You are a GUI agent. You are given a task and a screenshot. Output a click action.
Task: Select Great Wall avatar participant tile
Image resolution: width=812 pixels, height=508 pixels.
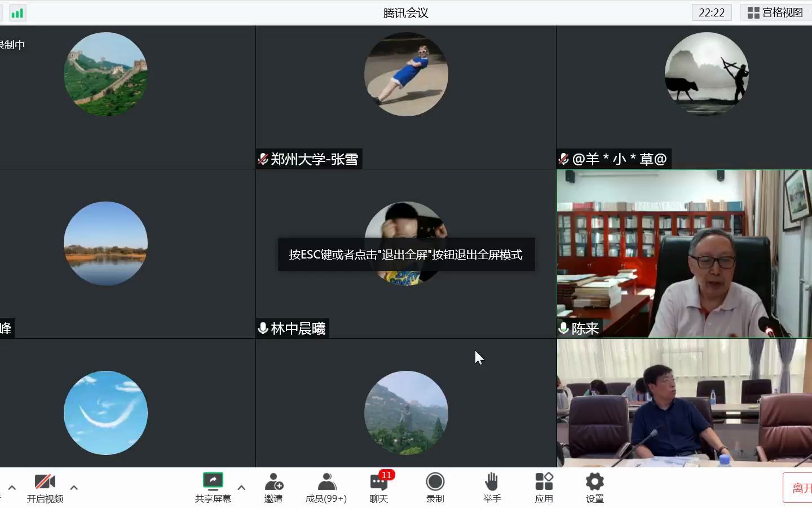(106, 74)
